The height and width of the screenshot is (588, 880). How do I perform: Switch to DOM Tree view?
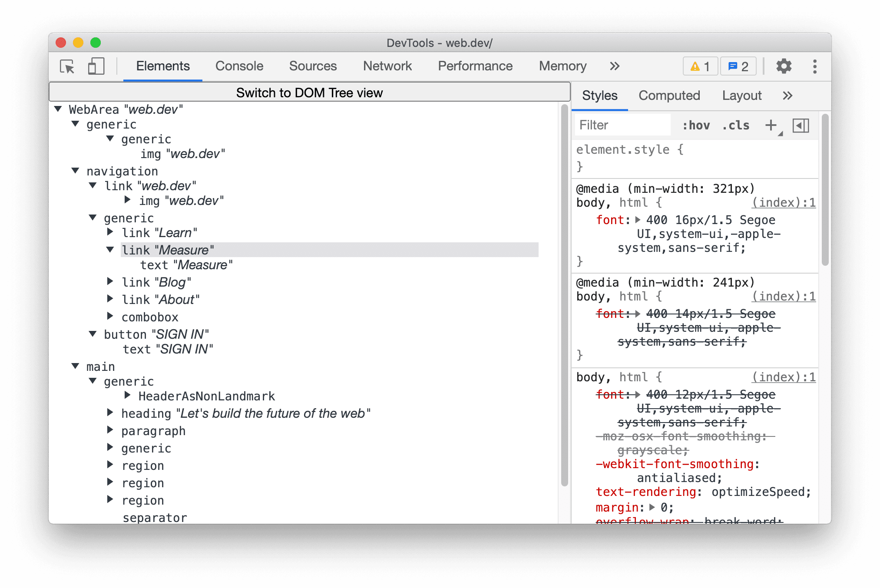click(x=308, y=92)
